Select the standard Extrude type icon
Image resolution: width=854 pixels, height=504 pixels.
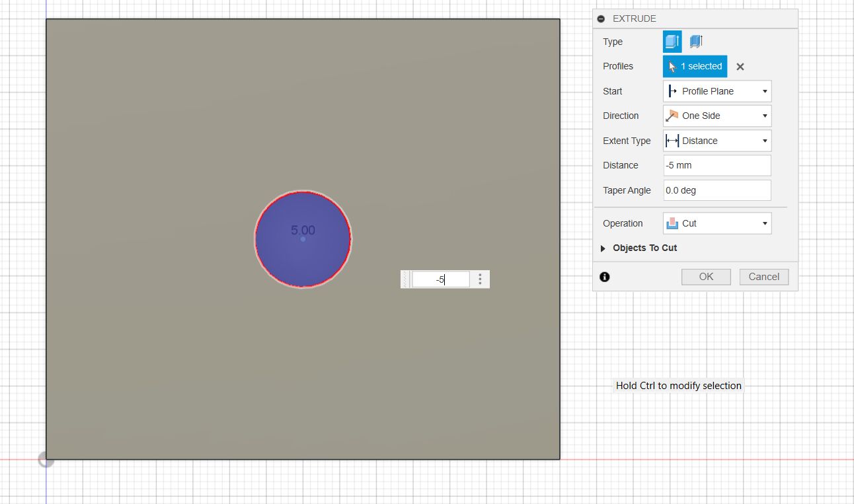tap(672, 42)
